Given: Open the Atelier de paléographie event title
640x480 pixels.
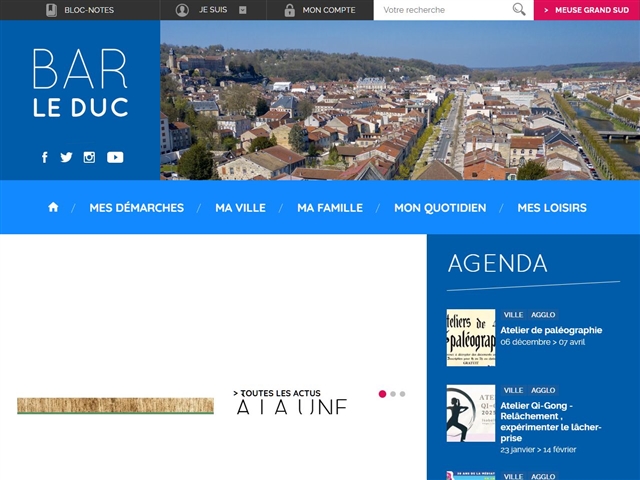Looking at the screenshot, I should coord(551,330).
